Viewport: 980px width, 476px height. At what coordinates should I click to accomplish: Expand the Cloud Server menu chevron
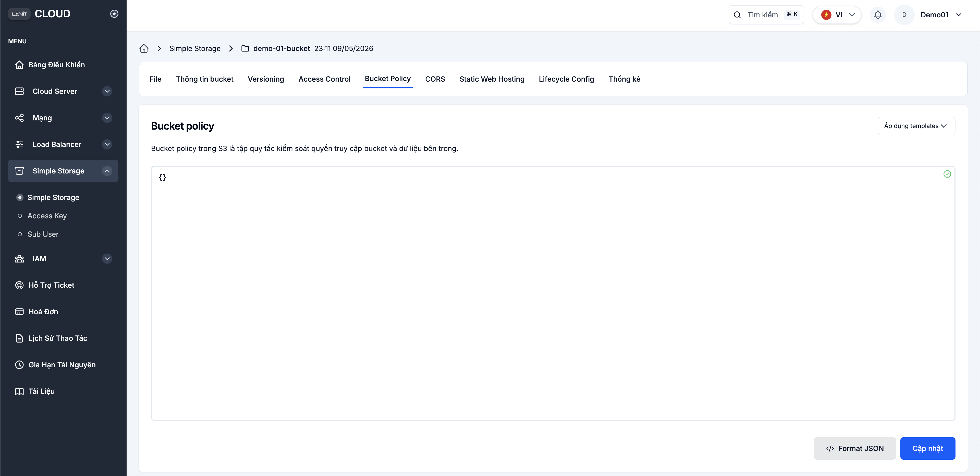pyautogui.click(x=107, y=91)
